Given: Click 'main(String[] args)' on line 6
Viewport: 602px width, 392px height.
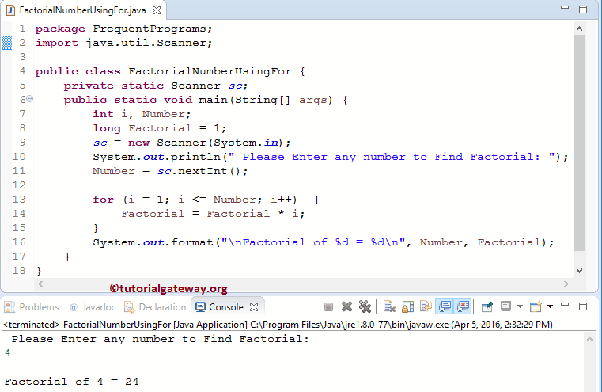Looking at the screenshot, I should [x=265, y=100].
